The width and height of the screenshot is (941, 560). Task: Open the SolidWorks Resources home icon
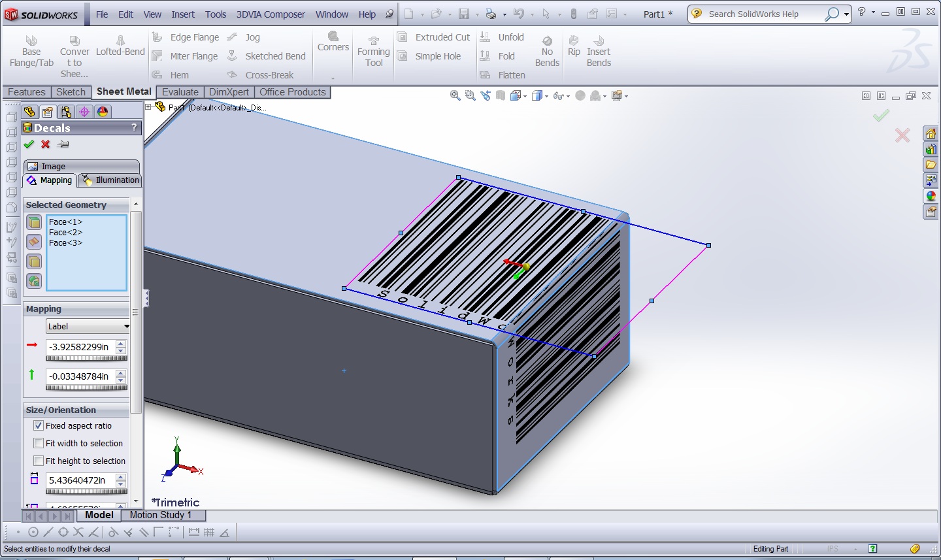(x=931, y=133)
